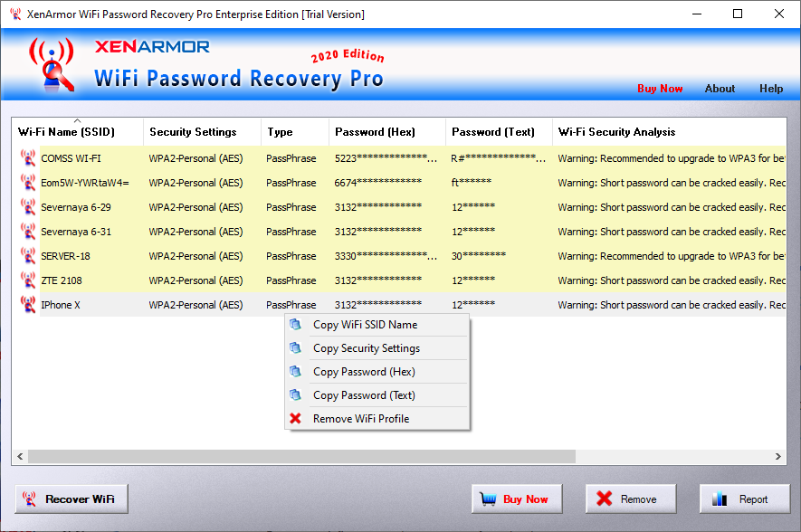Viewport: 801px width, 532px height.
Task: Click the copy icon next to Copy Password (Text)
Action: pyautogui.click(x=295, y=394)
